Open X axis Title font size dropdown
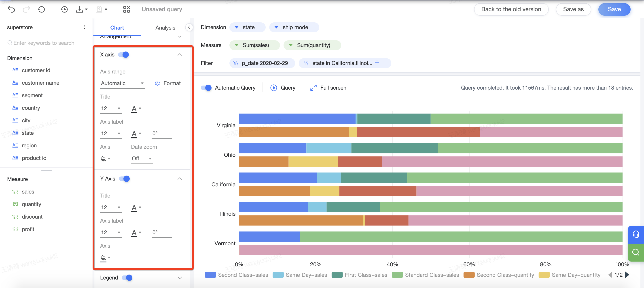This screenshot has width=644, height=288. [111, 108]
